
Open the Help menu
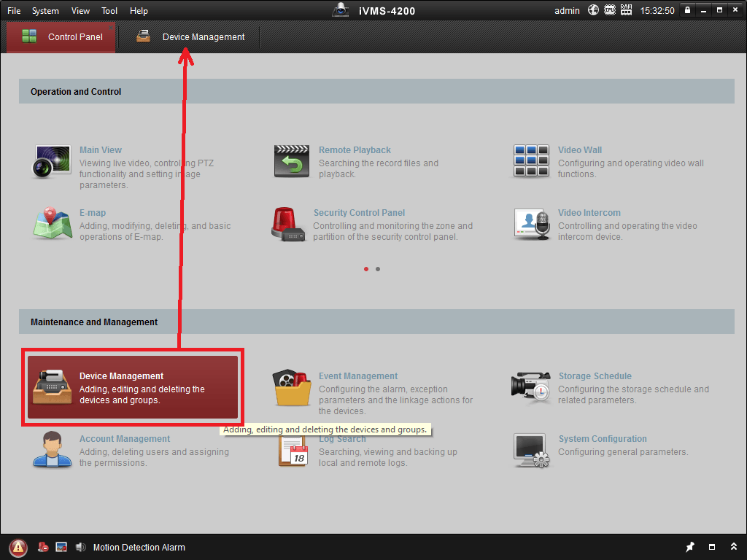(139, 10)
